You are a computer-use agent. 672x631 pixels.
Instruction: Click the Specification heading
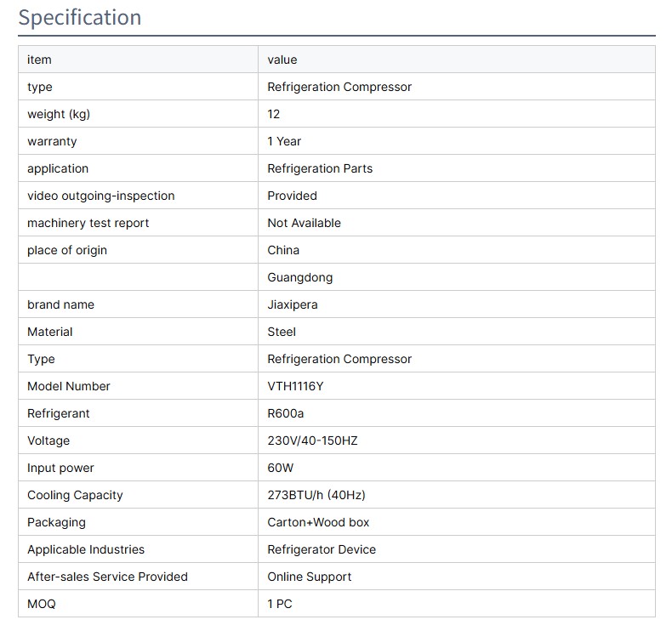coord(80,18)
